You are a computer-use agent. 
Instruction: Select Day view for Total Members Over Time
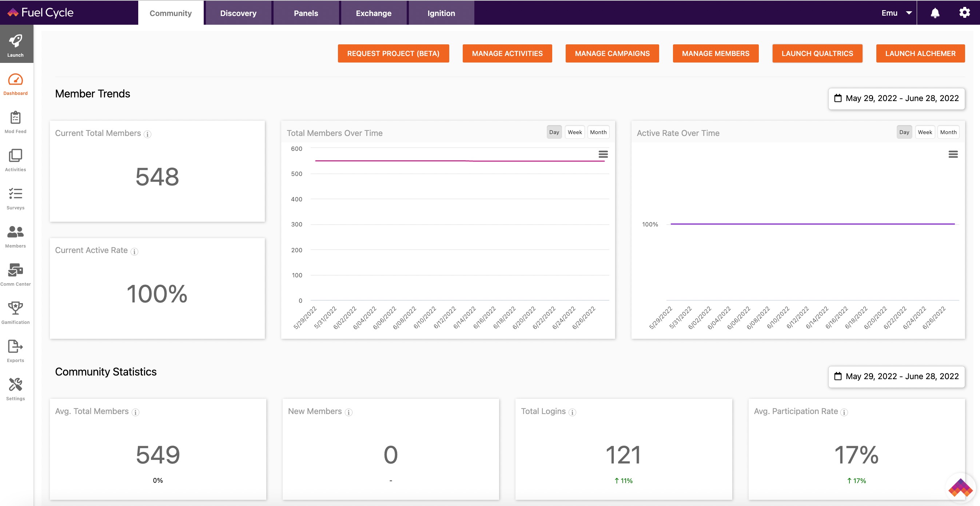pyautogui.click(x=554, y=132)
